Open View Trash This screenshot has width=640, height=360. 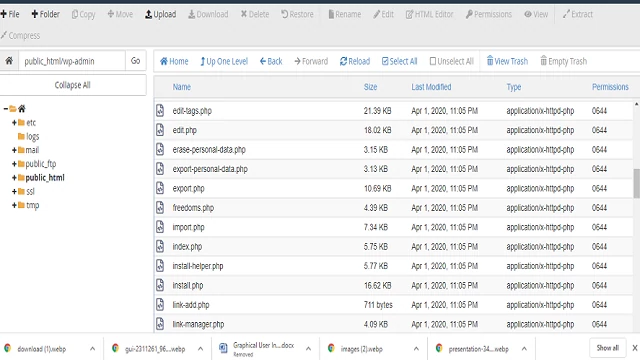click(x=507, y=61)
